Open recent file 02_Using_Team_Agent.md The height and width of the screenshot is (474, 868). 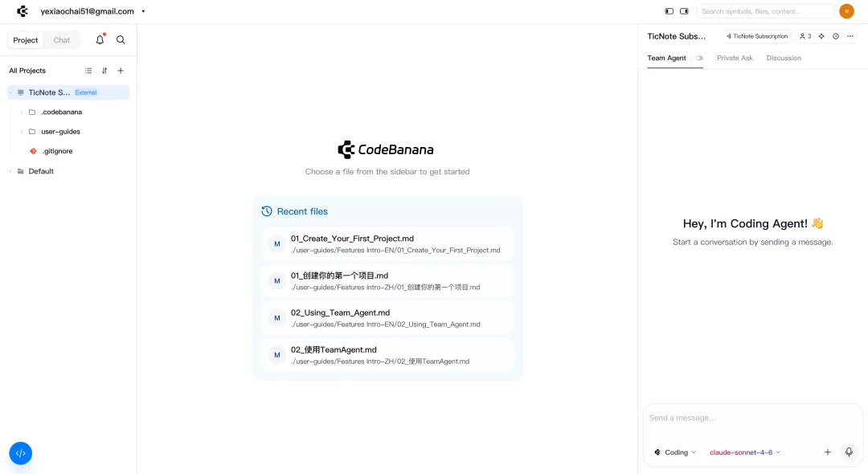pyautogui.click(x=387, y=318)
